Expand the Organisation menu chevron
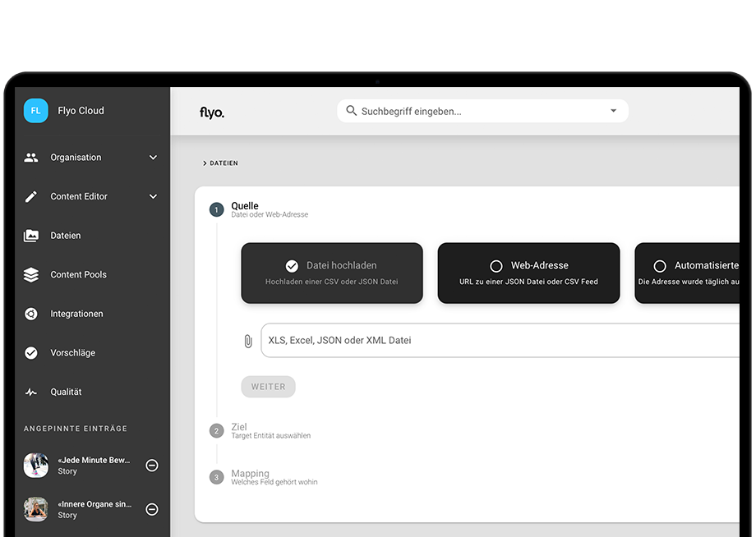This screenshot has height=537, width=756. [x=154, y=158]
